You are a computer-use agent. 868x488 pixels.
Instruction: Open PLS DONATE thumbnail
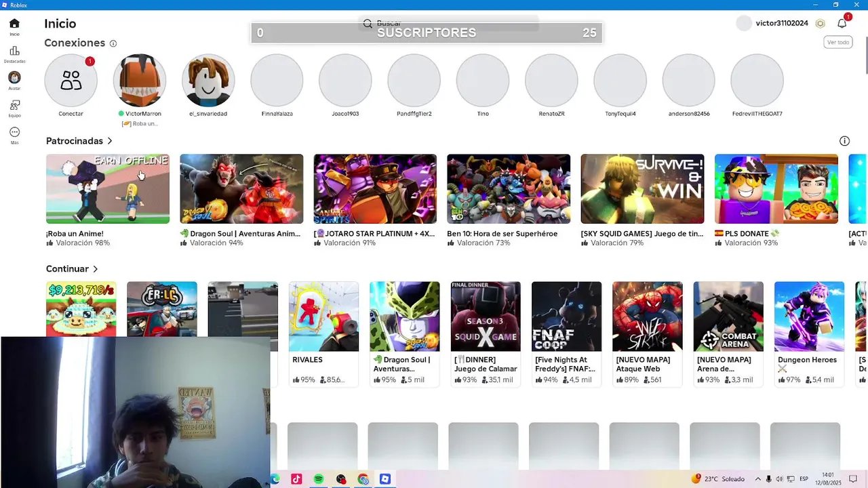[x=776, y=189]
